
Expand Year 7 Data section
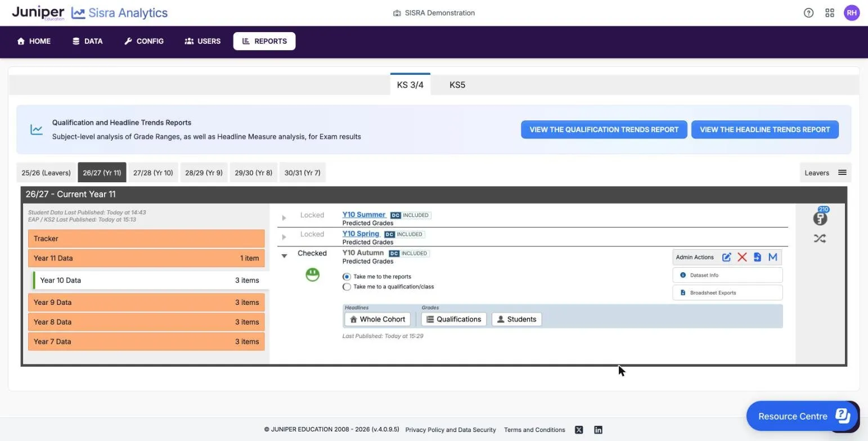[x=146, y=341]
